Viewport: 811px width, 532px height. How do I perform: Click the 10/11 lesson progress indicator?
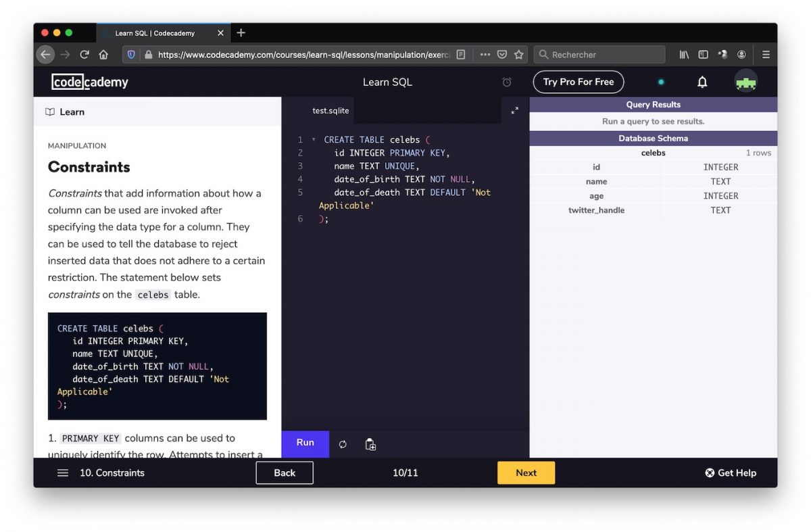[x=405, y=473]
